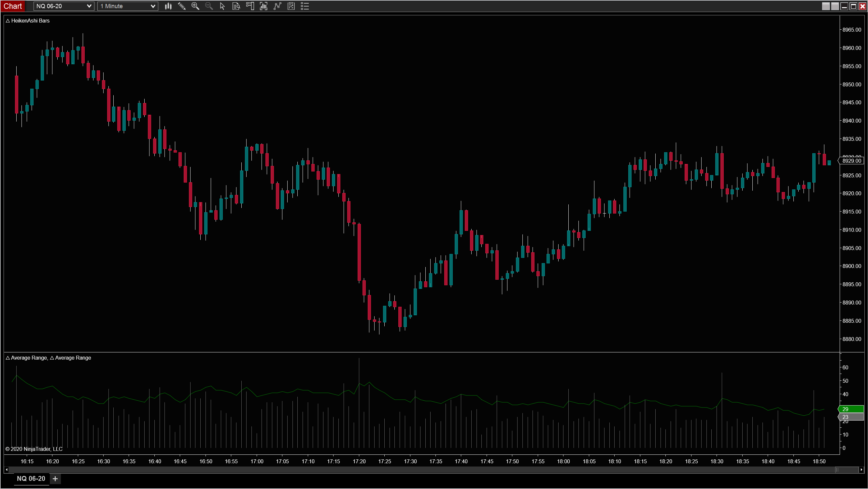Open the Data Box icon
Screen dimensions: 868x489
(x=236, y=6)
